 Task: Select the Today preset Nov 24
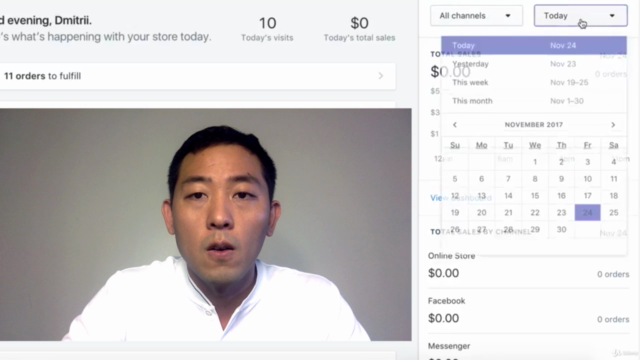pos(534,45)
